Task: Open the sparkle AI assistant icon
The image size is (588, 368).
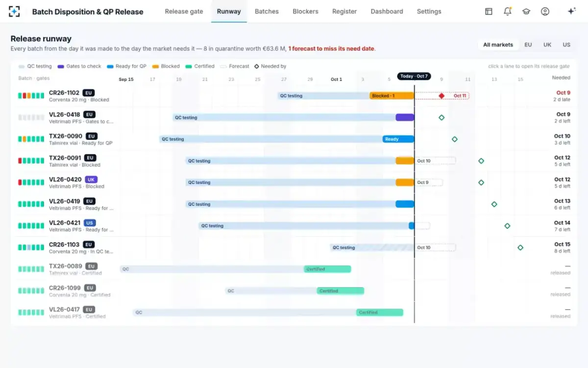Action: 571,11
